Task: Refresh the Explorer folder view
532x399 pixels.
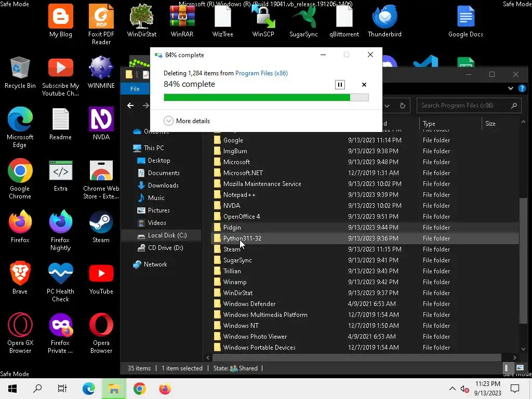Action: click(403, 105)
